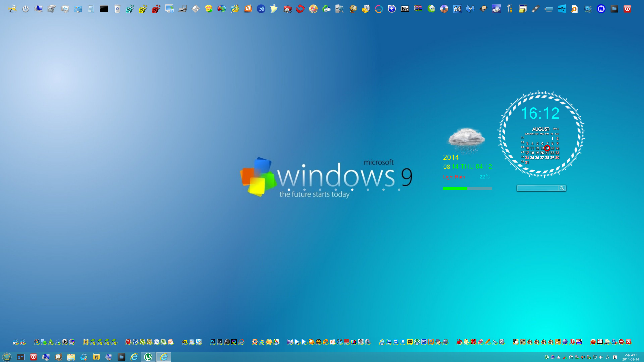The height and width of the screenshot is (362, 644).
Task: Open the ghost icon in the top dock
Action: point(274,9)
